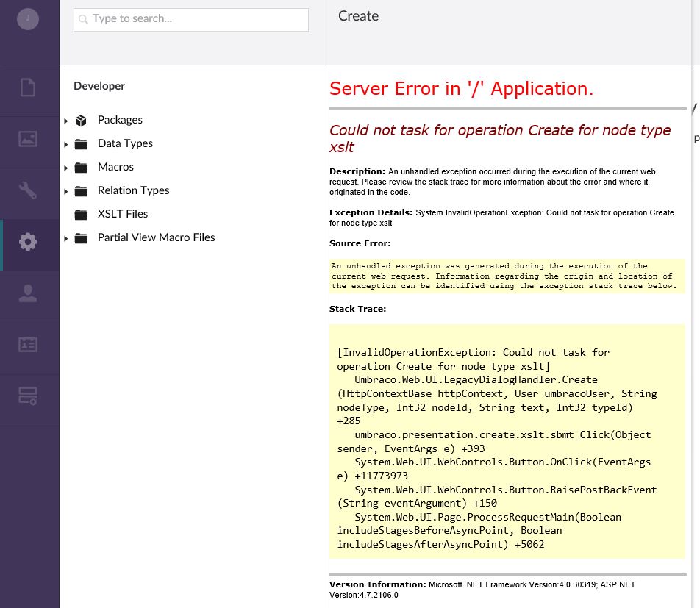
Task: Click the Relation Types folder icon
Action: point(81,191)
